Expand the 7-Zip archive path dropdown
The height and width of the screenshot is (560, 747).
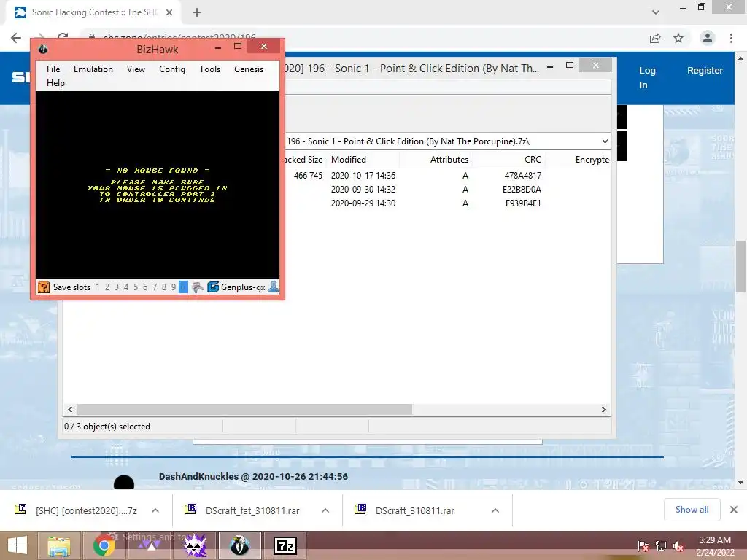tap(605, 141)
